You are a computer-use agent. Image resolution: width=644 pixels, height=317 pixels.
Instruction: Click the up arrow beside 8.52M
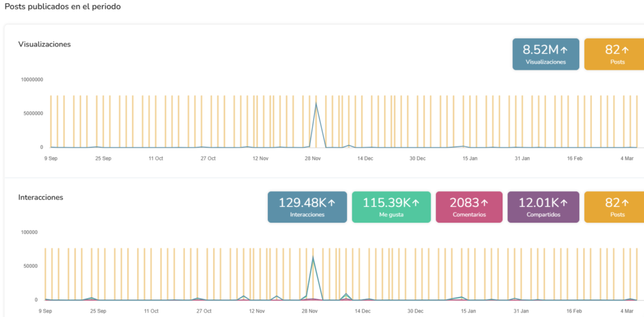tap(564, 50)
